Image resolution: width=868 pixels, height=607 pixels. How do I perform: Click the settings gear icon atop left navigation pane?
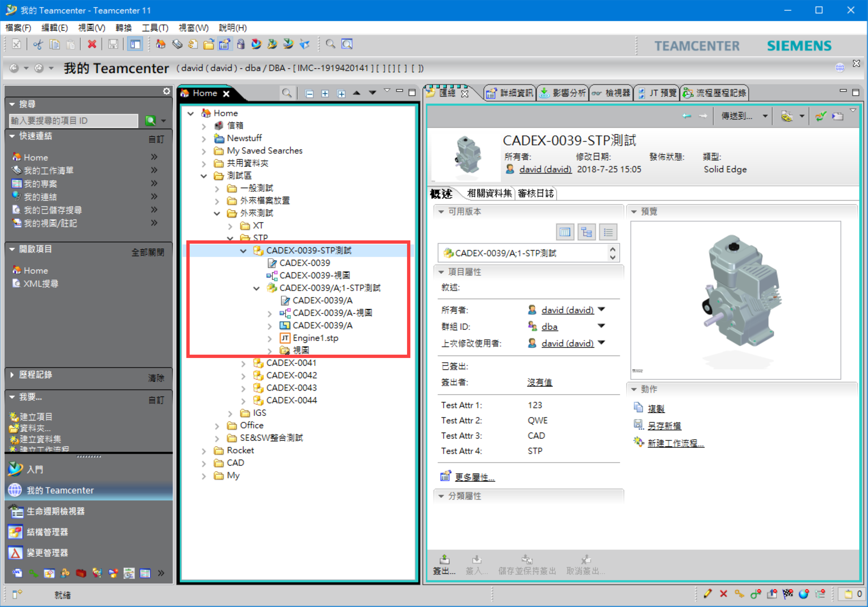[x=166, y=91]
